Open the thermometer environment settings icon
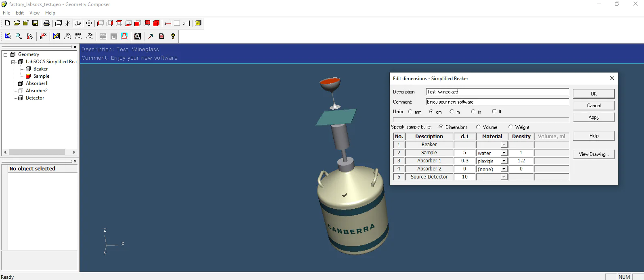This screenshot has height=280, width=644. tap(29, 36)
